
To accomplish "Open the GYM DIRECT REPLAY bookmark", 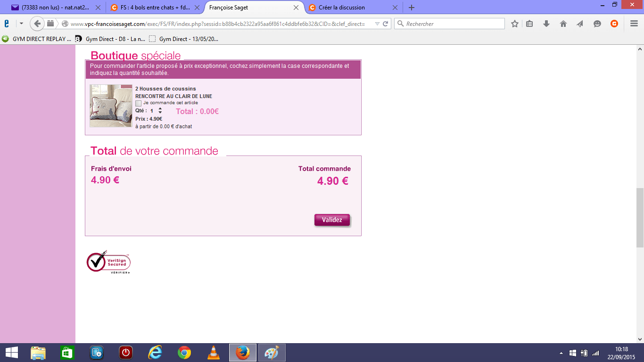I will 37,39.
